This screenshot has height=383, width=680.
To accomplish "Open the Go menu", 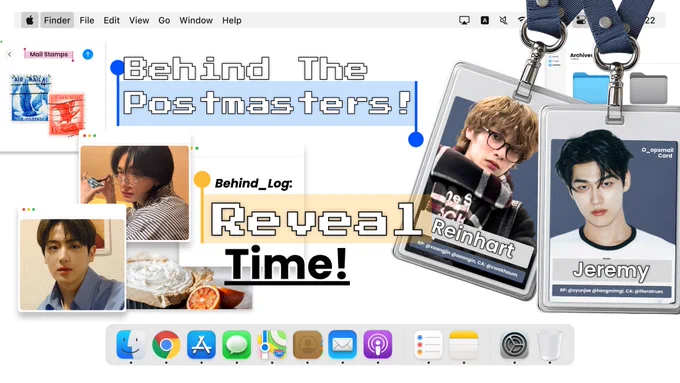I will (x=164, y=20).
